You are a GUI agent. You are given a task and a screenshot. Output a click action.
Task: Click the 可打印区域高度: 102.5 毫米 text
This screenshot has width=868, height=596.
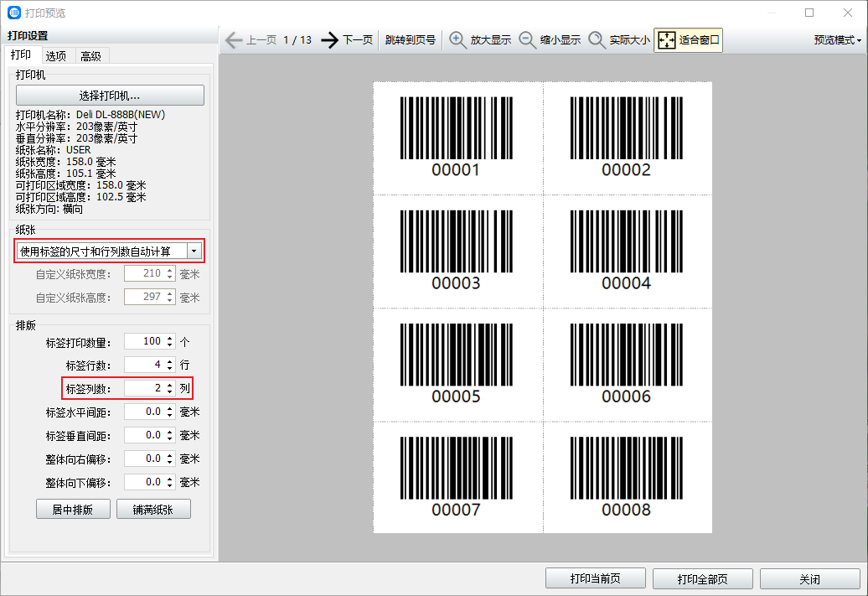click(80, 197)
